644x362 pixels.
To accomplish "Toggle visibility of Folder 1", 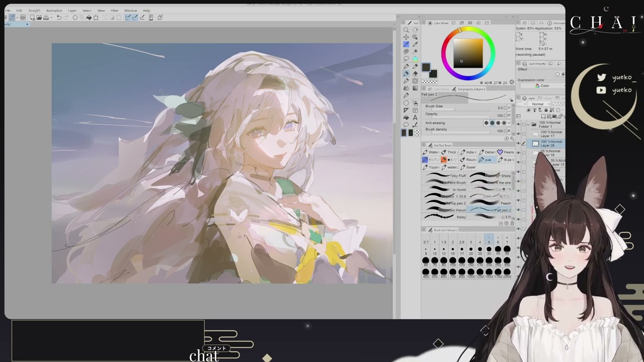I will tap(518, 124).
